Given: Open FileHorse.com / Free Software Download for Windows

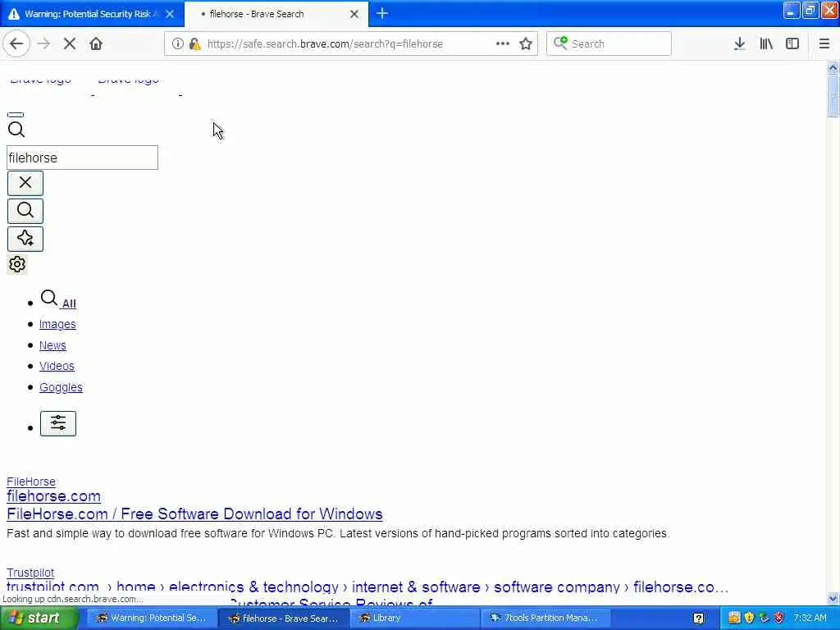Looking at the screenshot, I should (194, 514).
